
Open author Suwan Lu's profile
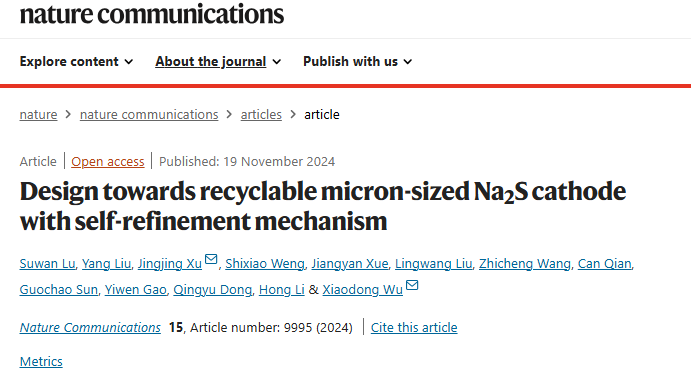(x=48, y=263)
